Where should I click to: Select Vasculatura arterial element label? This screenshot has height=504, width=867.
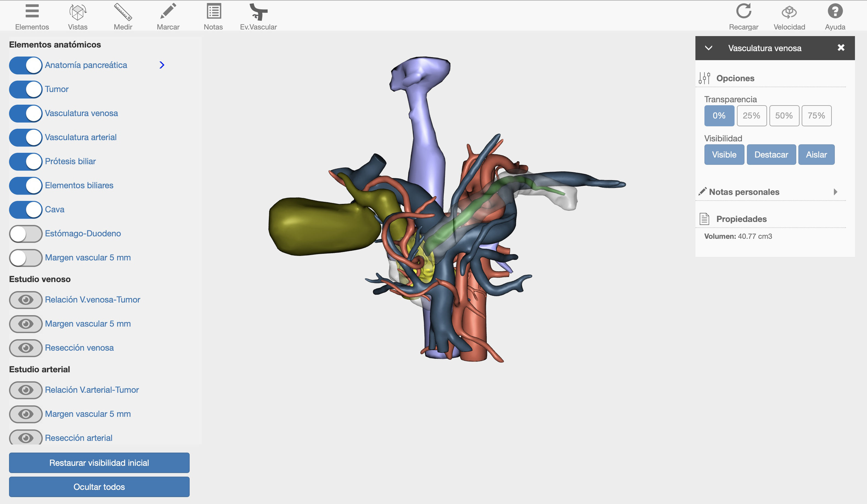[80, 137]
